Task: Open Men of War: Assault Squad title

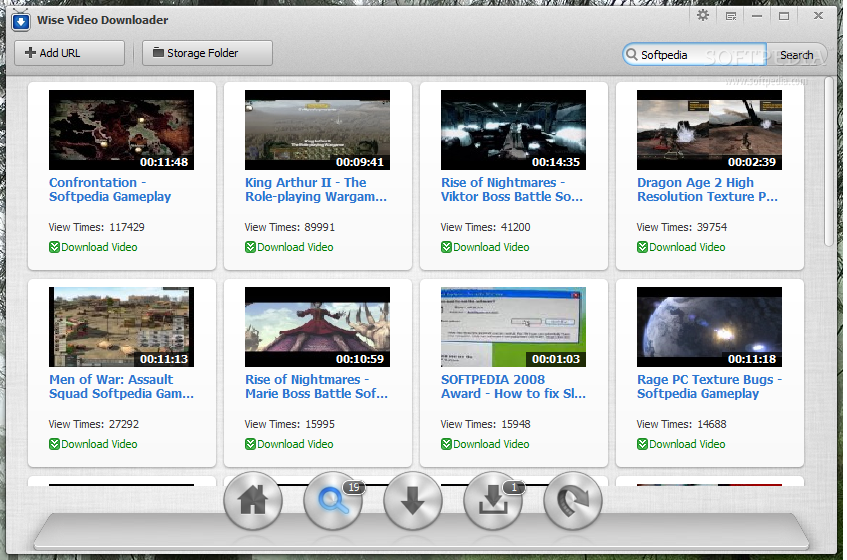Action: [121, 387]
